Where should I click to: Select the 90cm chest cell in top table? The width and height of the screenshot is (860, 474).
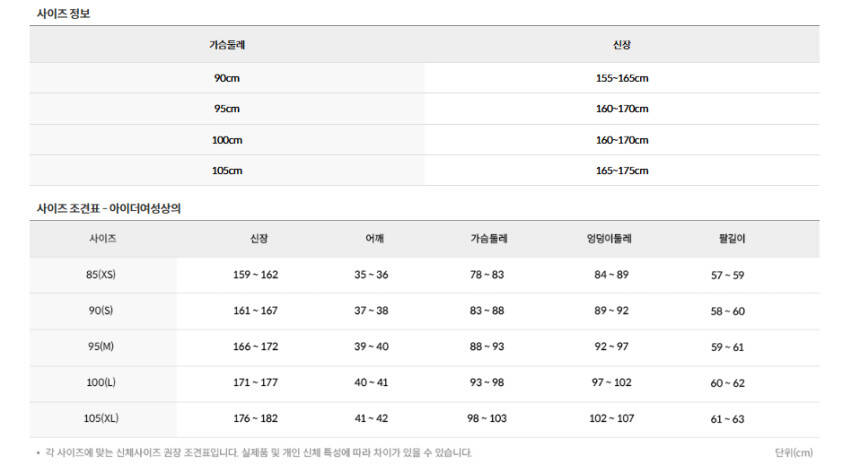(x=227, y=78)
